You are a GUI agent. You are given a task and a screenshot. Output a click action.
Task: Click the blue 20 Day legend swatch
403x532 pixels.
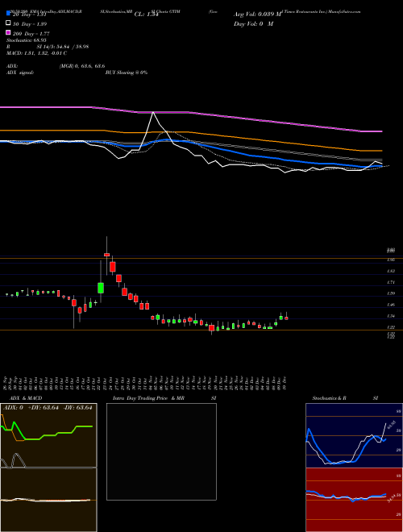(8, 14)
